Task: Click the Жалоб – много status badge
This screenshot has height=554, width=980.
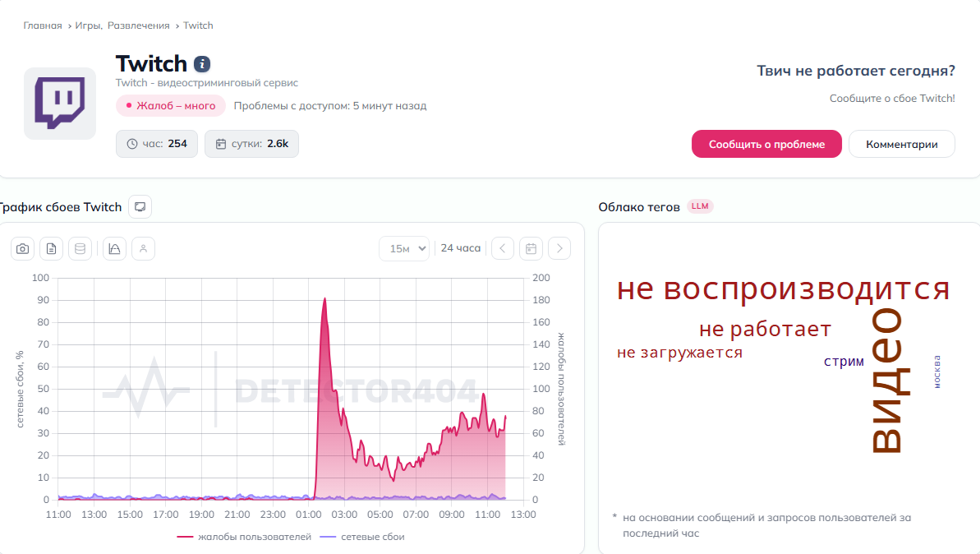Action: click(171, 106)
